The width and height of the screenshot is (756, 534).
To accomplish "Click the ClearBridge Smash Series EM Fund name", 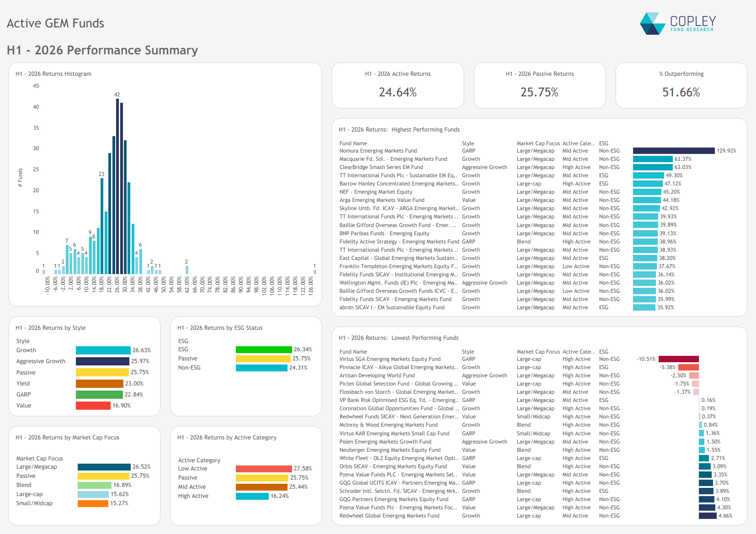I will click(x=381, y=167).
